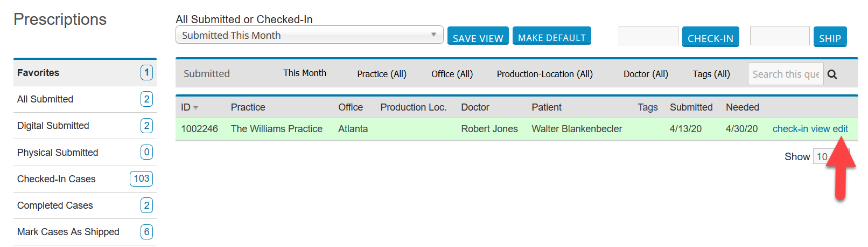Image resolution: width=868 pixels, height=247 pixels.
Task: Click the CHECK-IN button
Action: [710, 37]
